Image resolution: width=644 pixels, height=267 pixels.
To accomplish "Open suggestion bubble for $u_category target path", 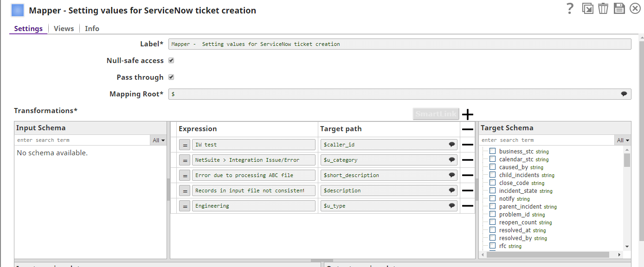I will (x=452, y=160).
